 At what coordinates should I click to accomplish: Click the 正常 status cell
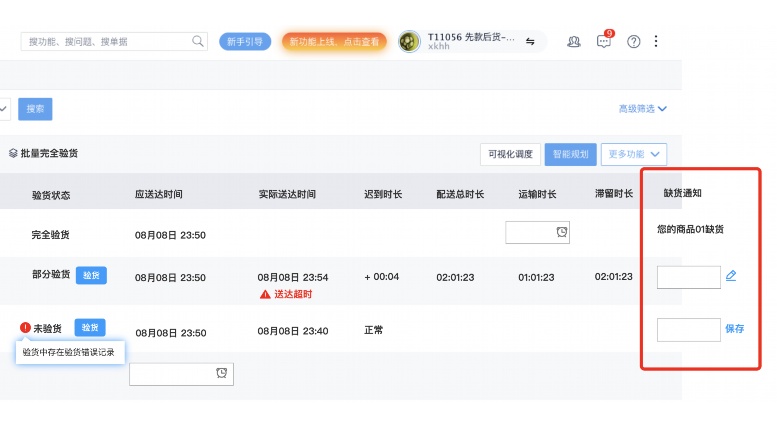[x=374, y=330]
